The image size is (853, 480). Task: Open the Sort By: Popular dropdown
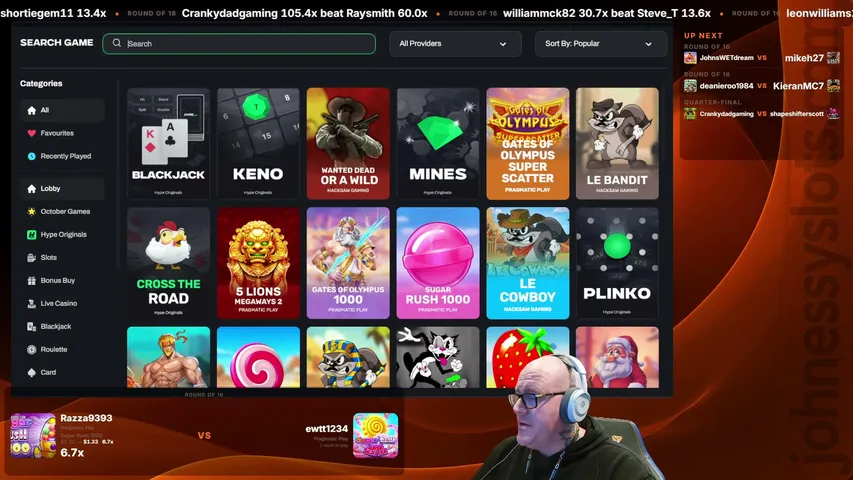pyautogui.click(x=601, y=44)
